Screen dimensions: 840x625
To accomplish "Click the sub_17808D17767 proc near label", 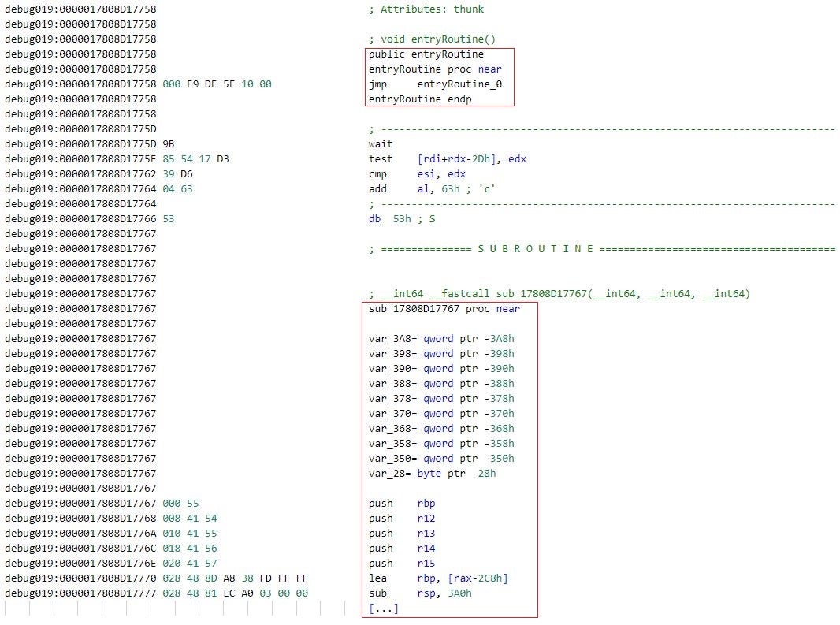I will [x=444, y=308].
